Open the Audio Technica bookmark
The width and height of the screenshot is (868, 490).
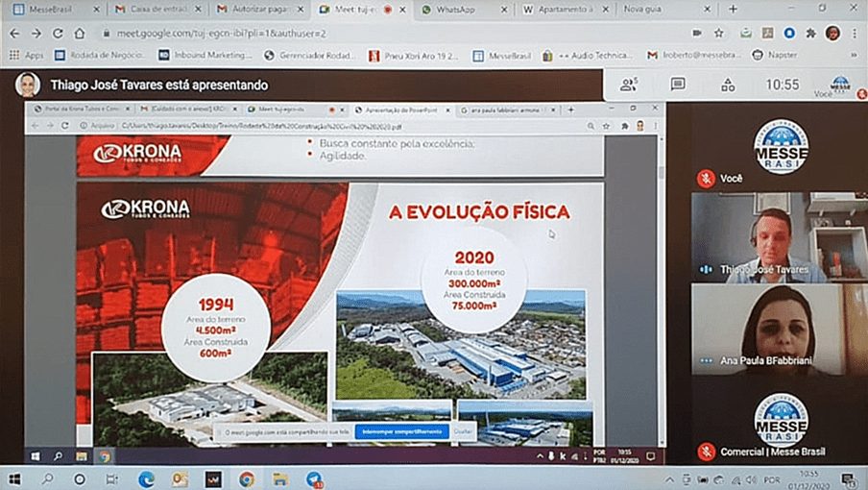[x=588, y=55]
